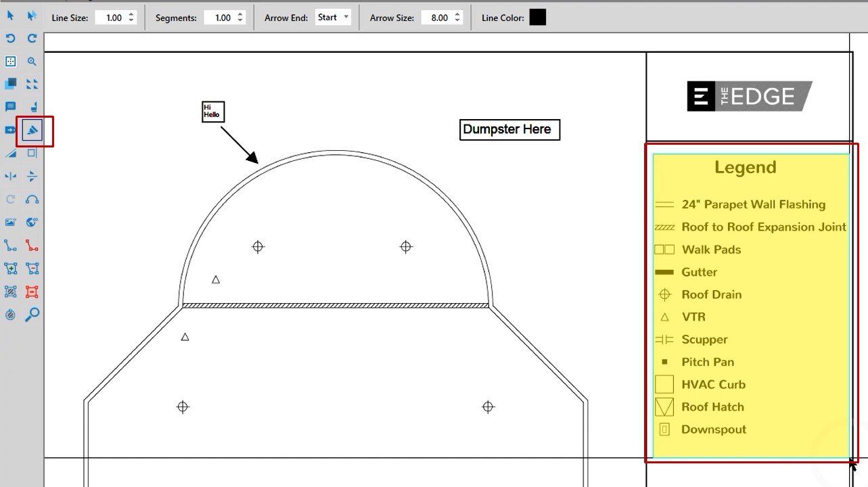Click the insert image tool icon
This screenshot has width=868, height=487.
10,223
